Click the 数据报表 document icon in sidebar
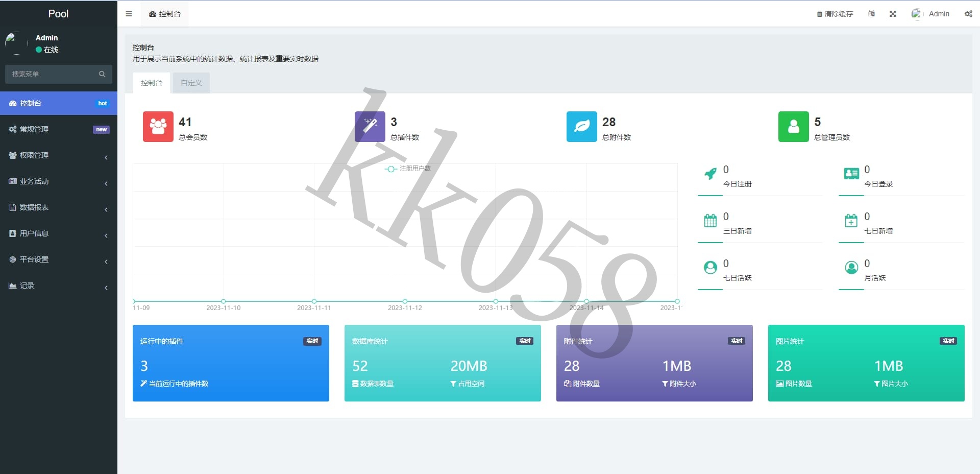Screen dimensions: 980x474 tap(13, 207)
